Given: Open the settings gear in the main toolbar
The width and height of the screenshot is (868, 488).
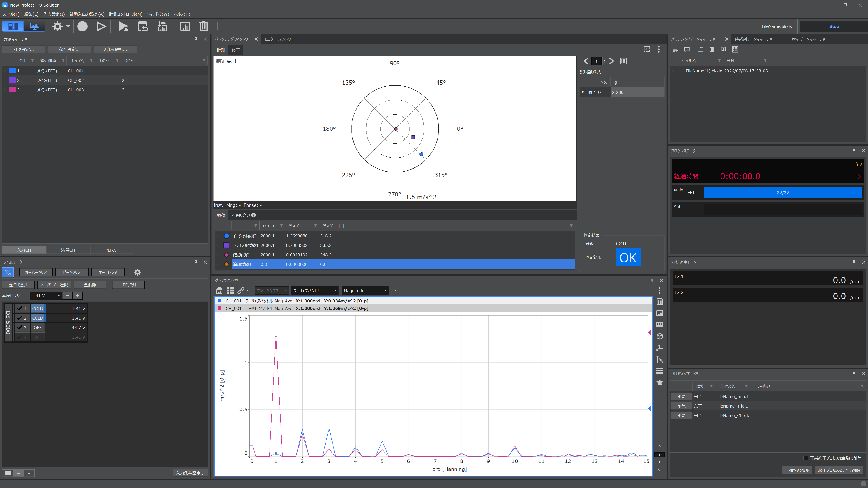Looking at the screenshot, I should 57,26.
